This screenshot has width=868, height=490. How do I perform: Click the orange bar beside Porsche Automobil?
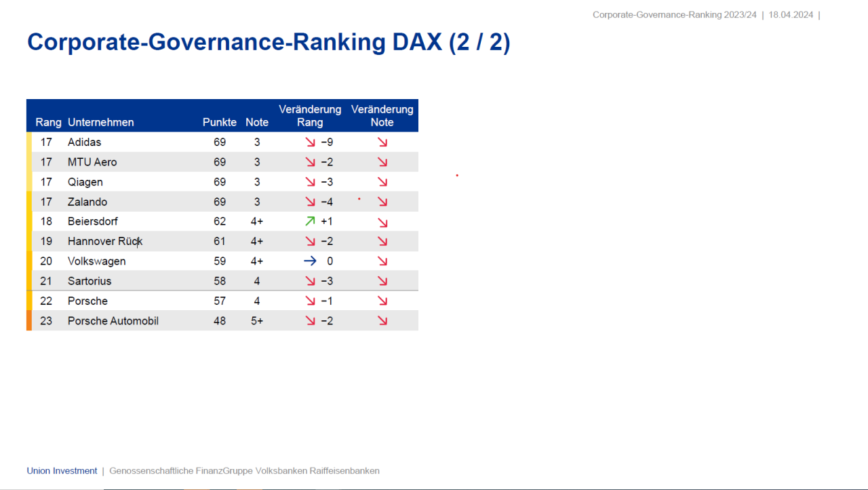[x=28, y=320]
